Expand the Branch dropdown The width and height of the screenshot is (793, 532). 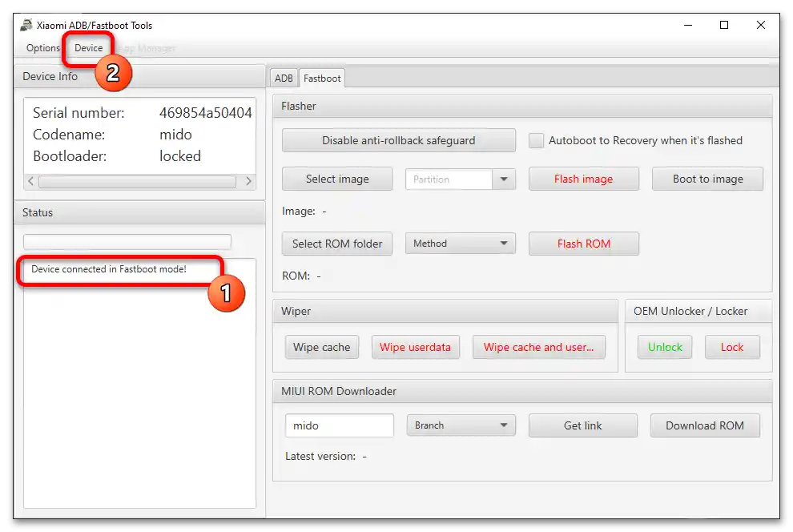(x=461, y=425)
